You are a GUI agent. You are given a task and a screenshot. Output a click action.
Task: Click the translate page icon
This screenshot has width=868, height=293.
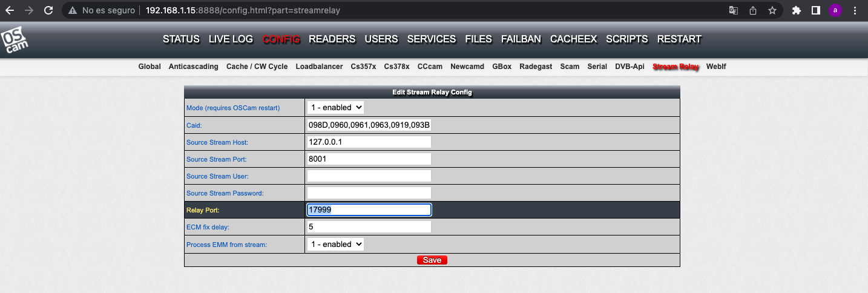point(733,10)
